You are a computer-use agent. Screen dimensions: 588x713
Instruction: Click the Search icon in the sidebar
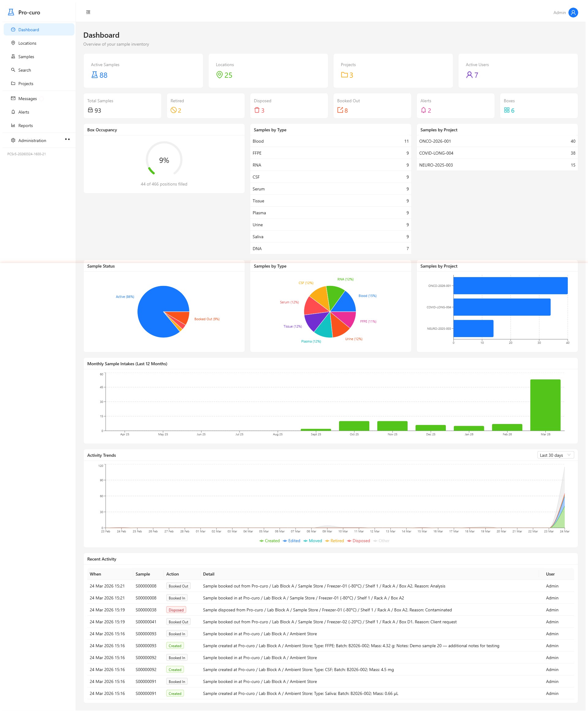[x=13, y=70]
